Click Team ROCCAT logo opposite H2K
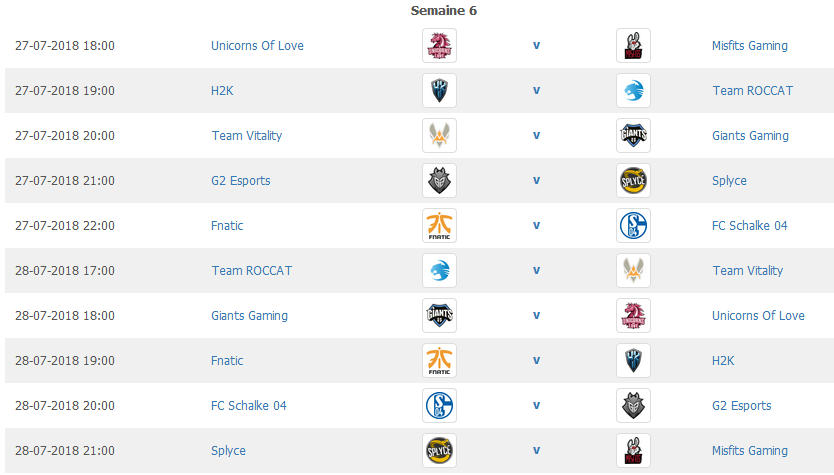Viewport: 834px width, 475px height. pos(633,90)
